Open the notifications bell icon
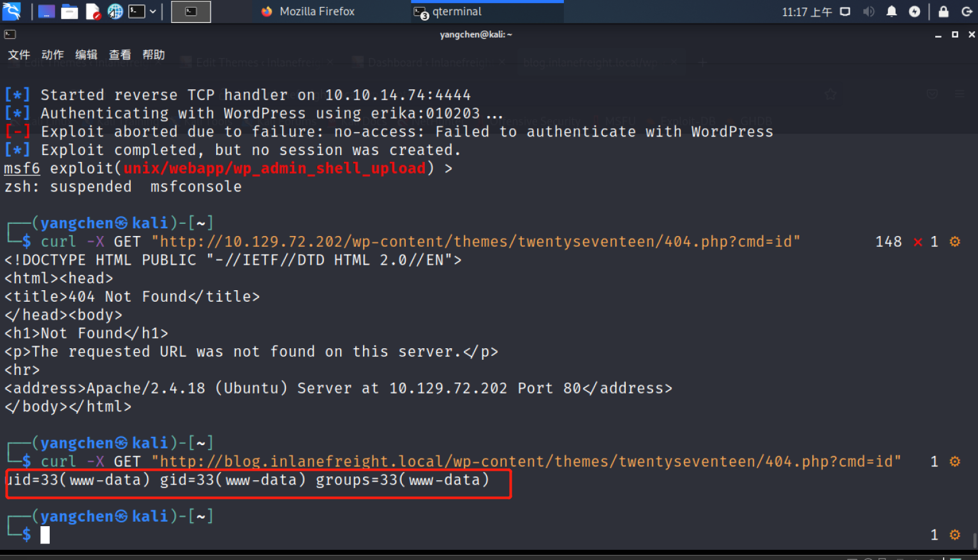978x560 pixels. click(891, 11)
